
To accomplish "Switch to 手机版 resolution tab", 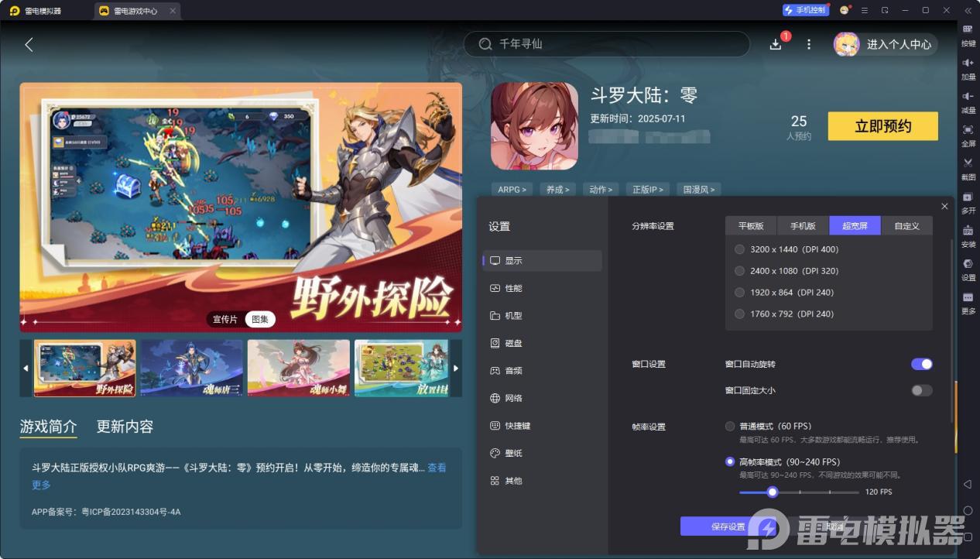I will [x=803, y=226].
